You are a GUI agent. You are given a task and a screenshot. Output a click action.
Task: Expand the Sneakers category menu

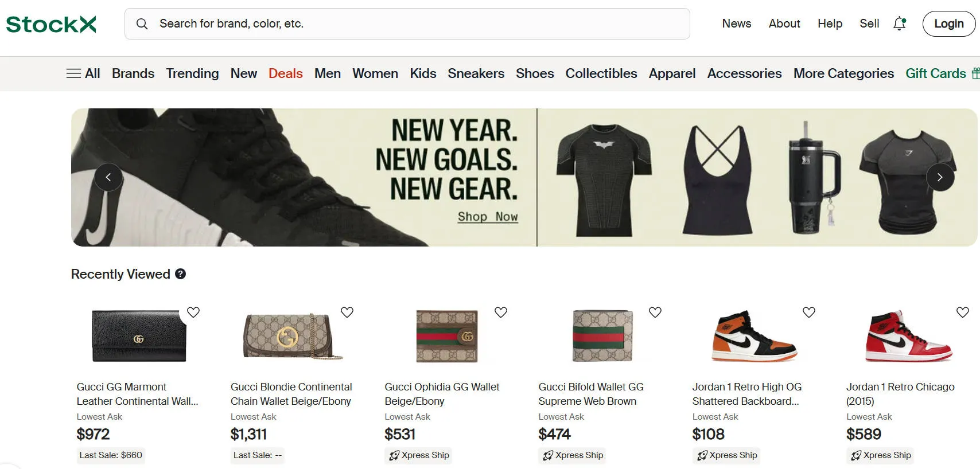[476, 73]
